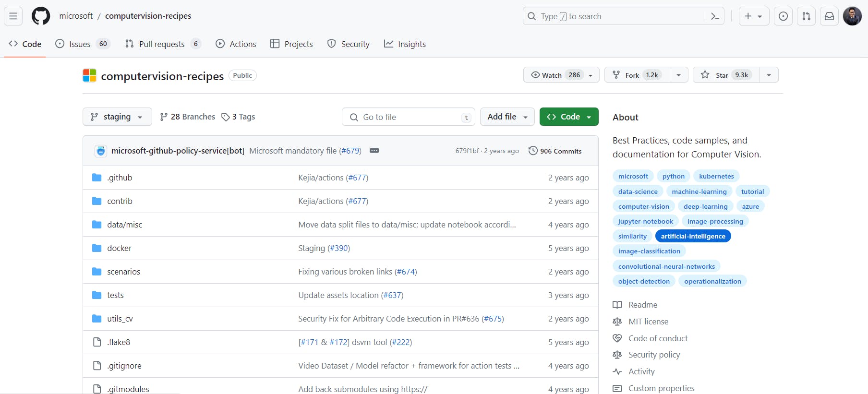Select the artificial-intelligence topic tag
The image size is (868, 394).
click(693, 236)
